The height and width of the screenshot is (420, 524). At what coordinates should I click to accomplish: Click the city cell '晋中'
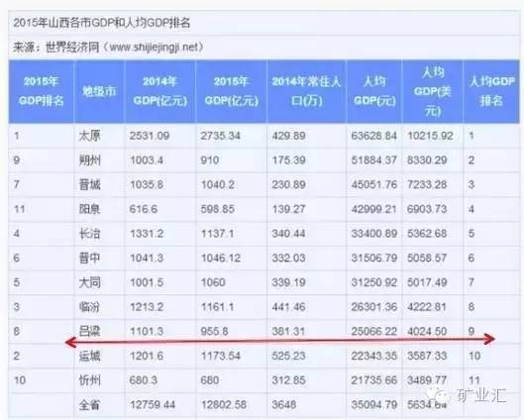(89, 258)
